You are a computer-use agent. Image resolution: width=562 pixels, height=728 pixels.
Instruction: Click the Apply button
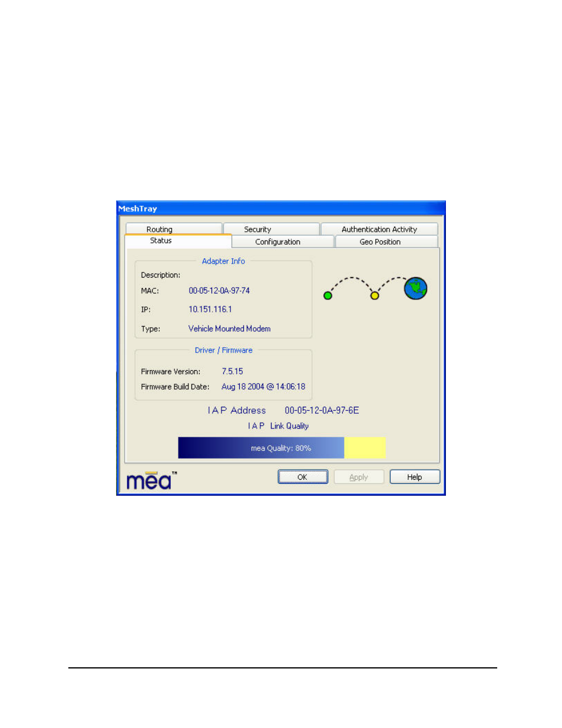tap(359, 477)
